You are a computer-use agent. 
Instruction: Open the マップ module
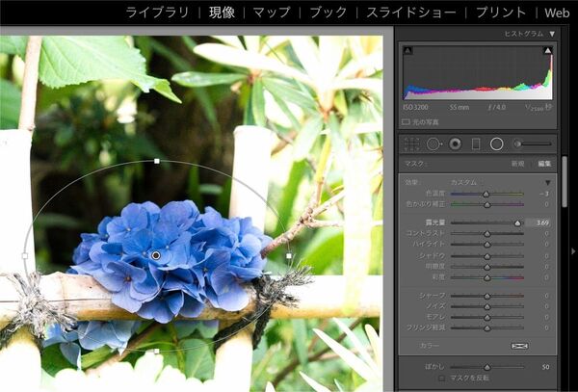272,13
